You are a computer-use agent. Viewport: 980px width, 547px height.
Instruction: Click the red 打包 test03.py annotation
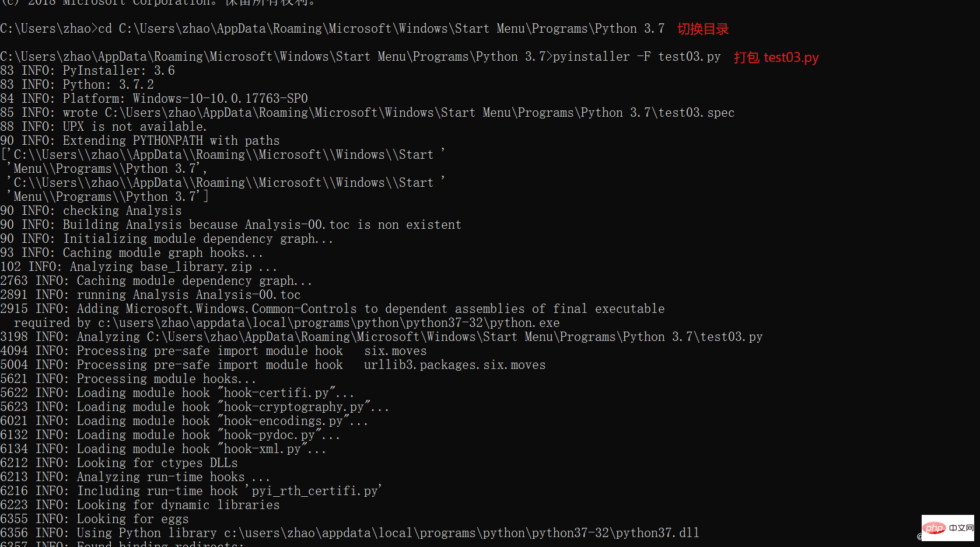(776, 57)
